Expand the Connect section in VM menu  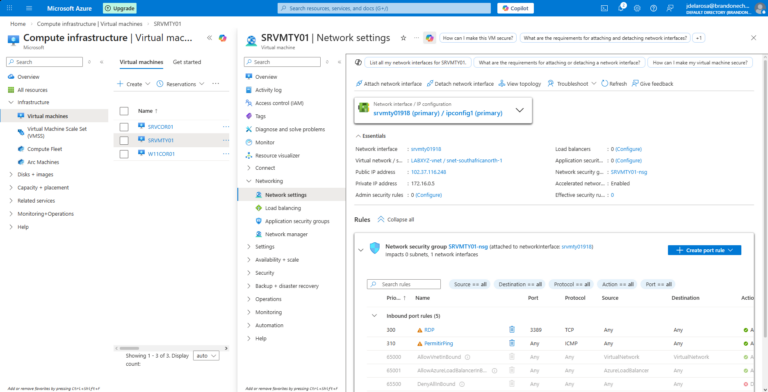pos(249,168)
